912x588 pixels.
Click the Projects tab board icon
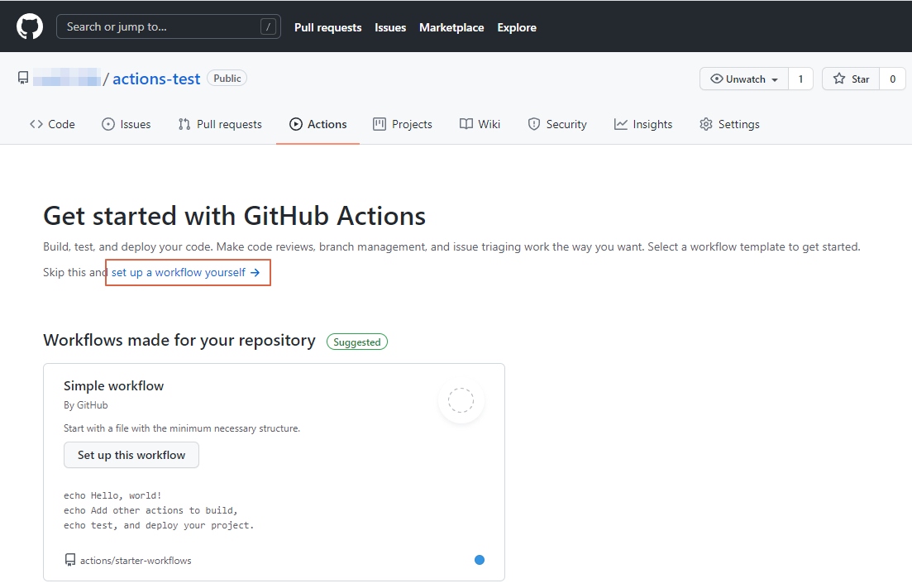[380, 124]
